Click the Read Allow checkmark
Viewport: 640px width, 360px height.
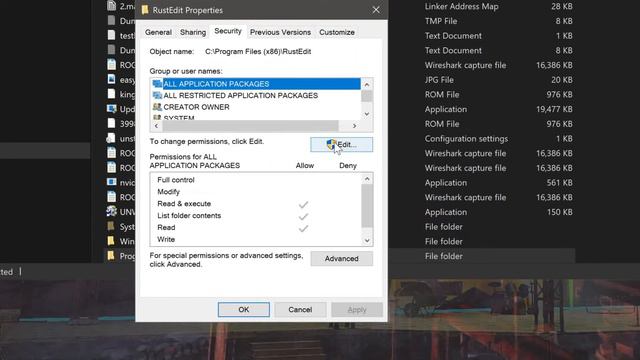(x=303, y=228)
